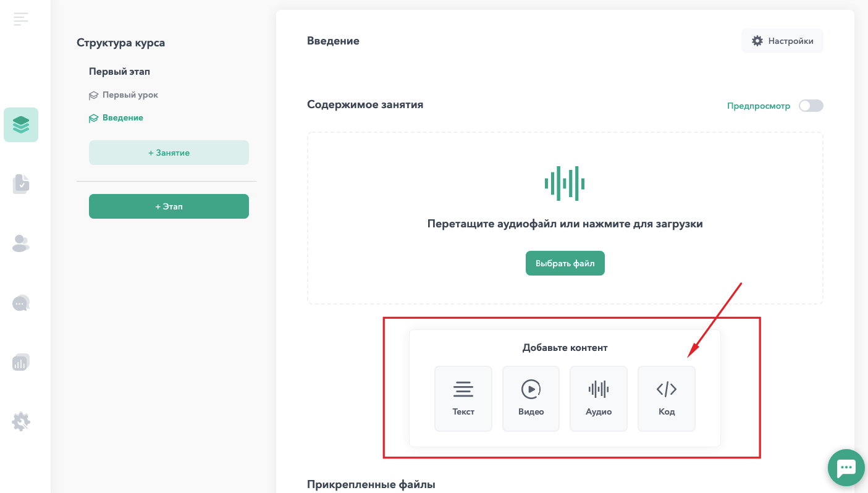The image size is (868, 493).
Task: Open the courses layers icon in sidebar
Action: point(21,125)
